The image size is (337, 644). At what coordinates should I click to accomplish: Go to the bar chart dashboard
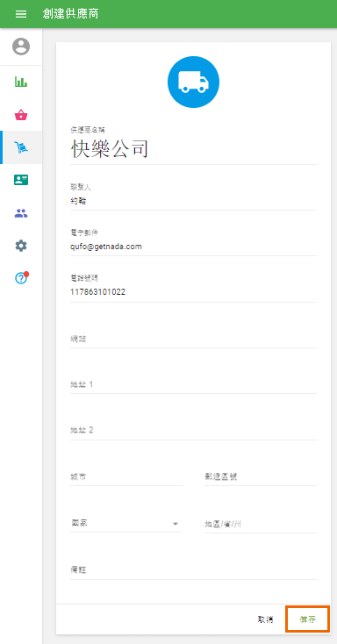click(21, 82)
